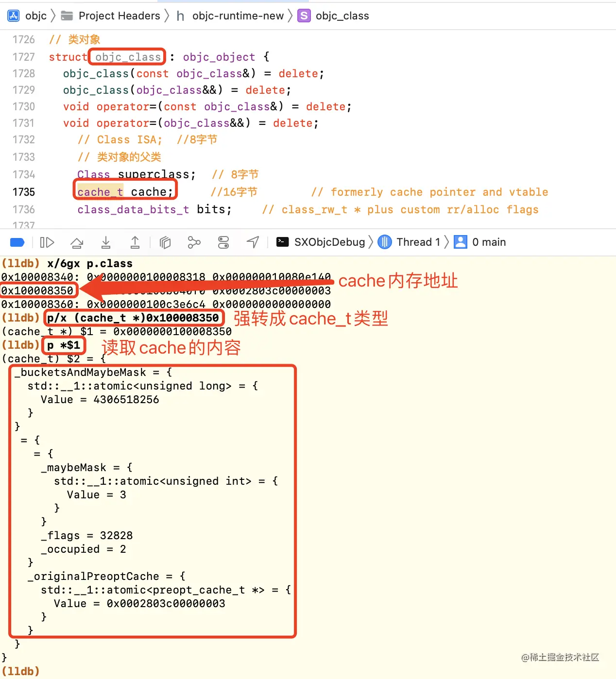Click the _occupied = 2 output line
Viewport: 616px width, 679px height.
point(83,549)
